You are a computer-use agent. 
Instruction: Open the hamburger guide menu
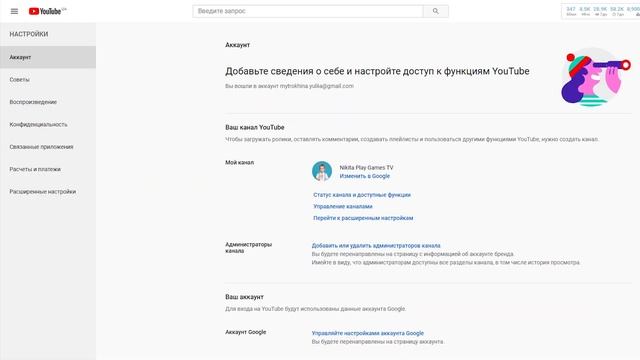click(14, 11)
